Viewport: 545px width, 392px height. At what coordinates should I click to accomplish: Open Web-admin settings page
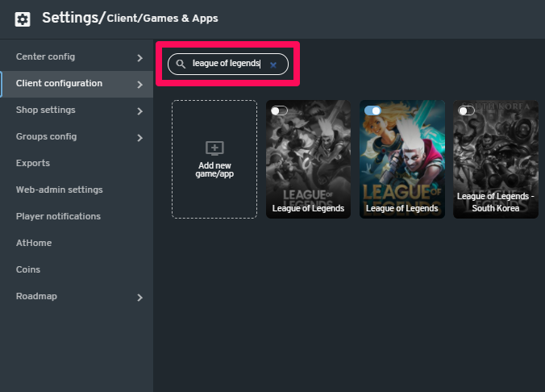point(77,190)
